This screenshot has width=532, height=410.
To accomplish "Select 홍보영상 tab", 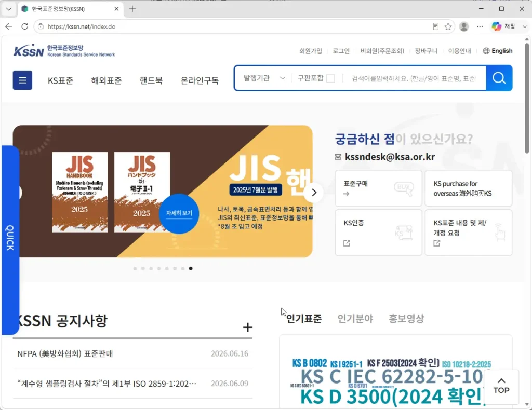I will click(x=406, y=319).
